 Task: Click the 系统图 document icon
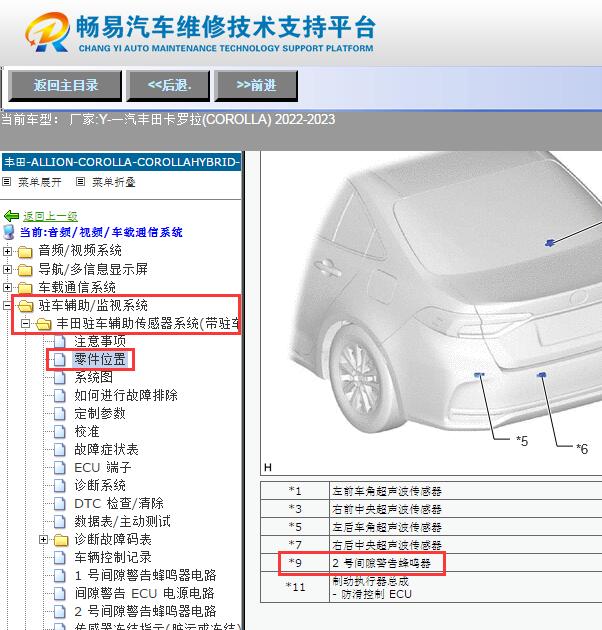[59, 378]
